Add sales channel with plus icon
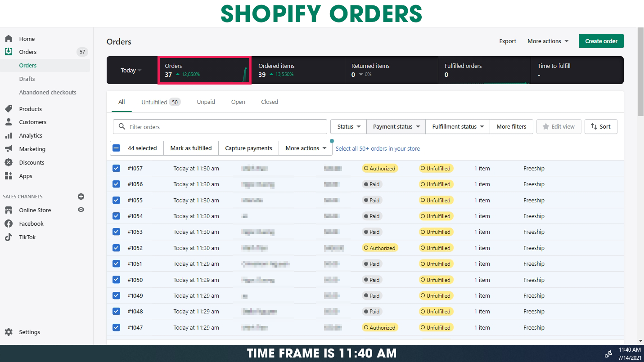This screenshot has width=644, height=362. click(x=81, y=197)
